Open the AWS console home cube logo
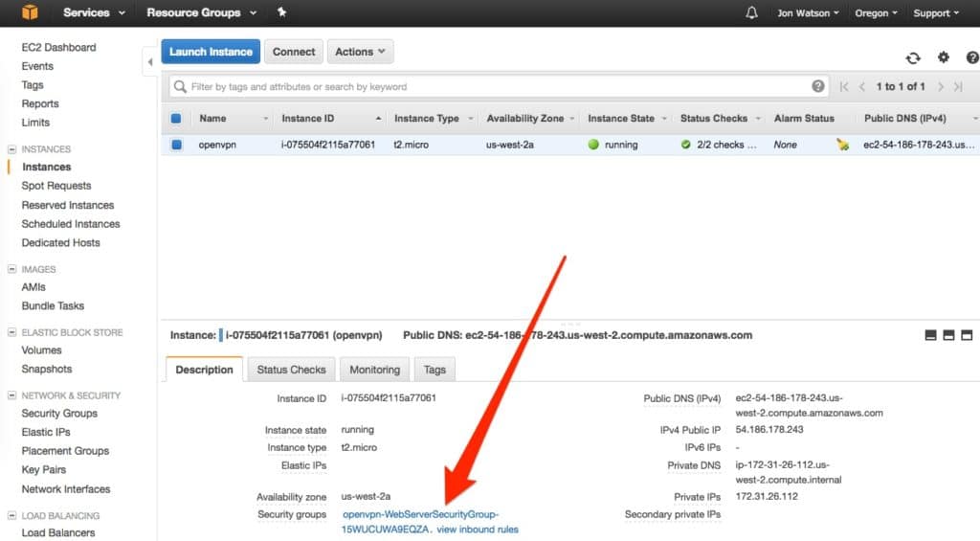Image resolution: width=980 pixels, height=541 pixels. click(x=30, y=11)
